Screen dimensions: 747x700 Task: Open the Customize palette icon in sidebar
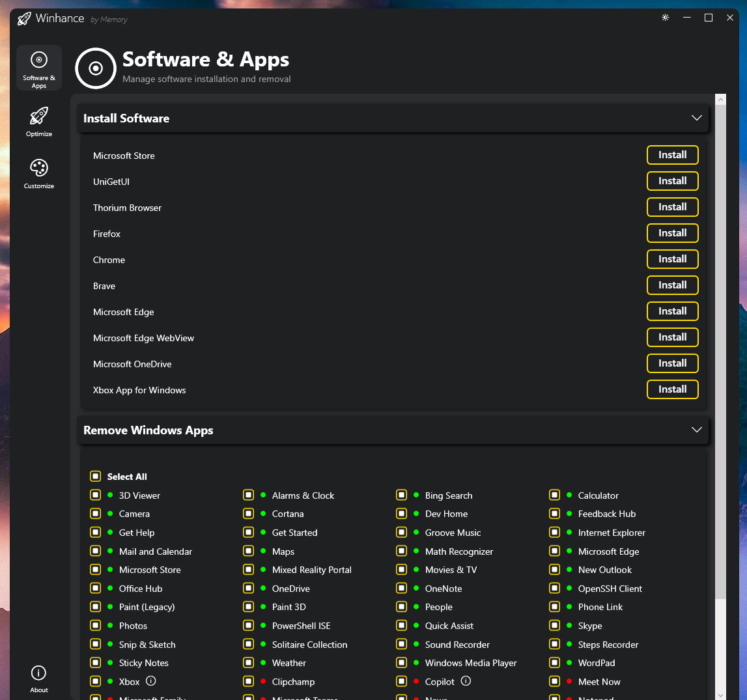39,169
